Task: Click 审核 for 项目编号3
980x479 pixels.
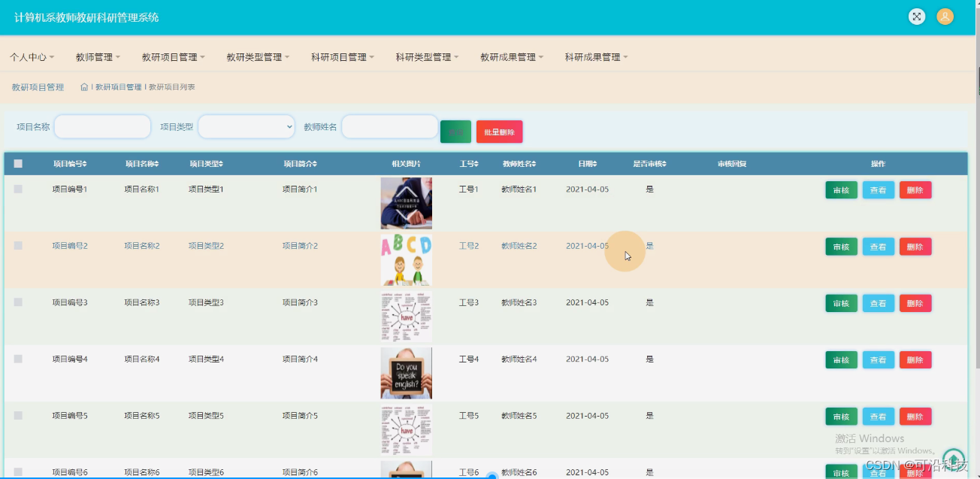Action: click(841, 303)
